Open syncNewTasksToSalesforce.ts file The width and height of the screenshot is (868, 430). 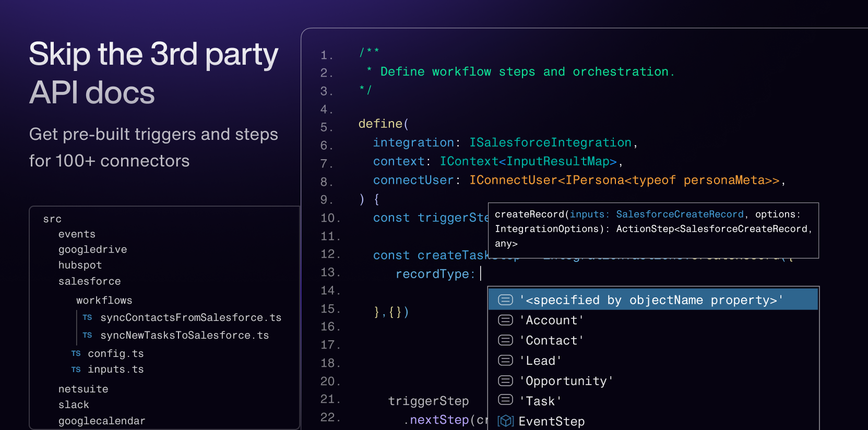[x=184, y=336]
